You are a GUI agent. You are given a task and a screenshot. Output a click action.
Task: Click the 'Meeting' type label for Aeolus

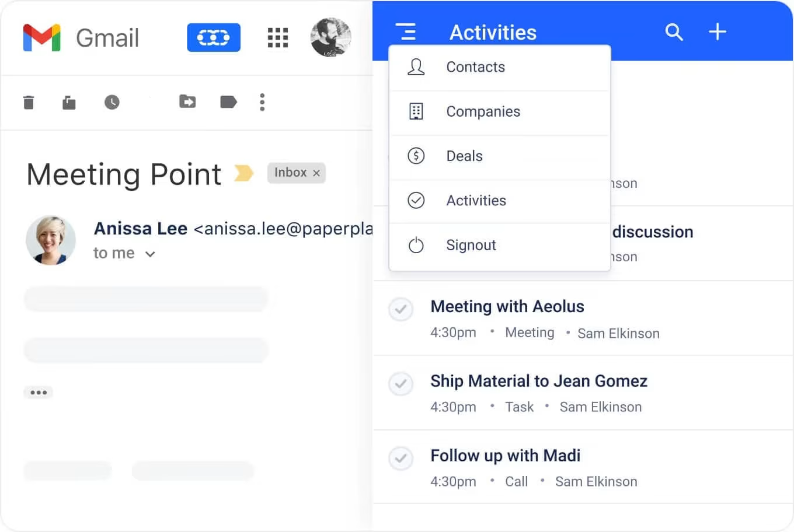coord(530,332)
